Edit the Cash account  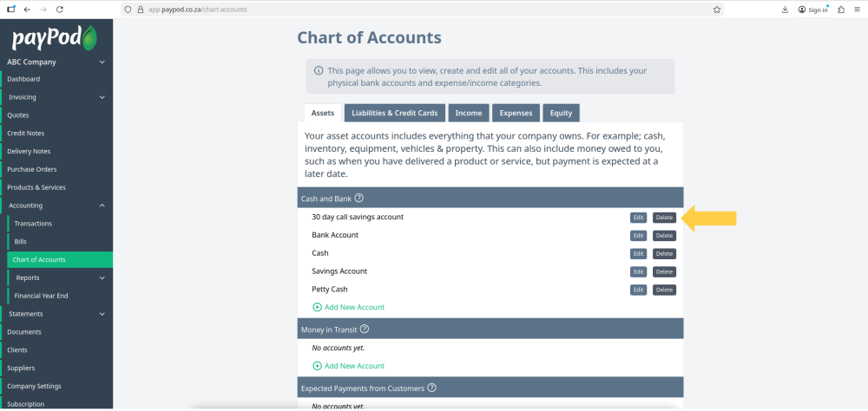[x=638, y=254]
